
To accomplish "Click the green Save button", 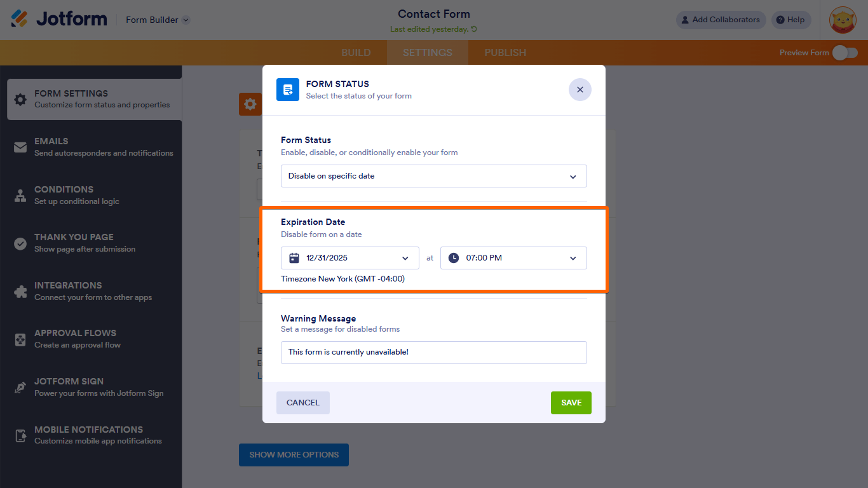I will [571, 403].
